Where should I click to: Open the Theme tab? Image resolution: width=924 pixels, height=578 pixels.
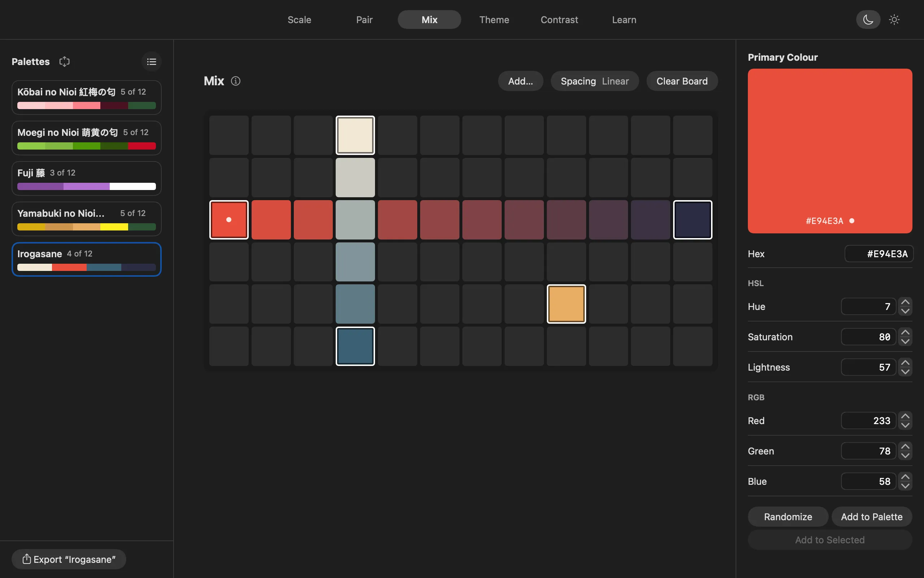pos(494,20)
